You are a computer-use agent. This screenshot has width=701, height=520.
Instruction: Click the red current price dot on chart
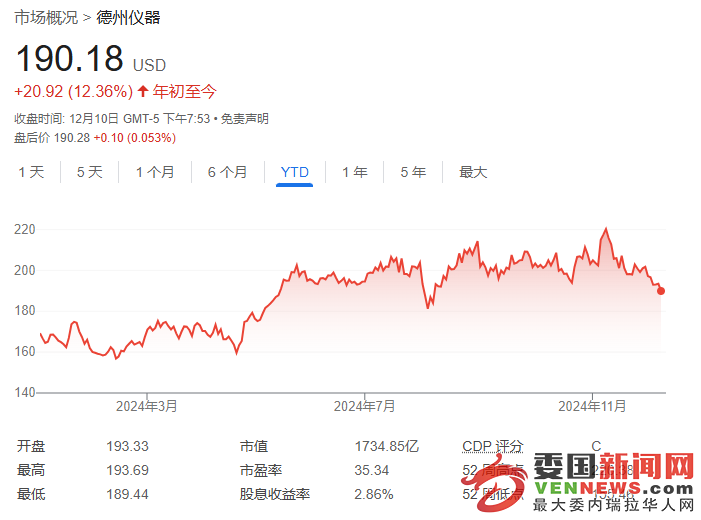[661, 291]
